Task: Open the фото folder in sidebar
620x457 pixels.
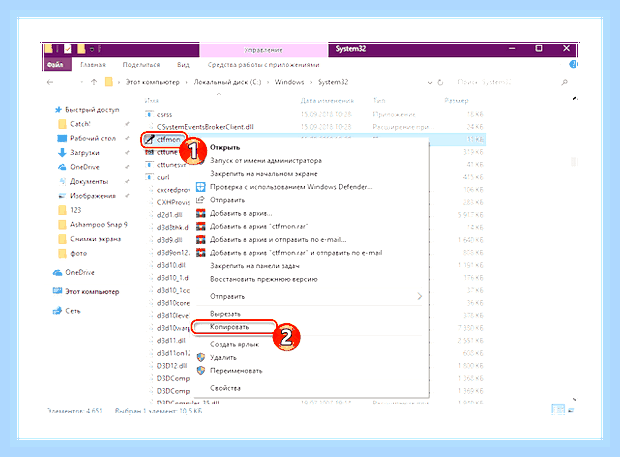Action: coord(78,253)
